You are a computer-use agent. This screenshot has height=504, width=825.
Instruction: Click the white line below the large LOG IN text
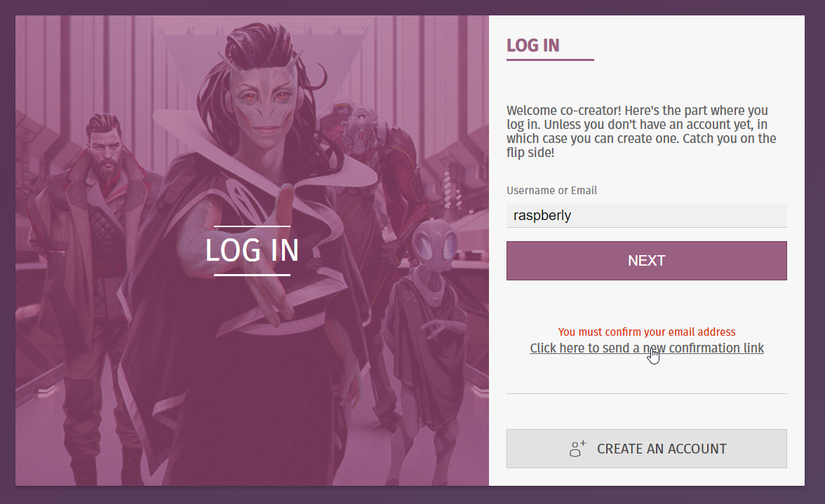point(252,275)
